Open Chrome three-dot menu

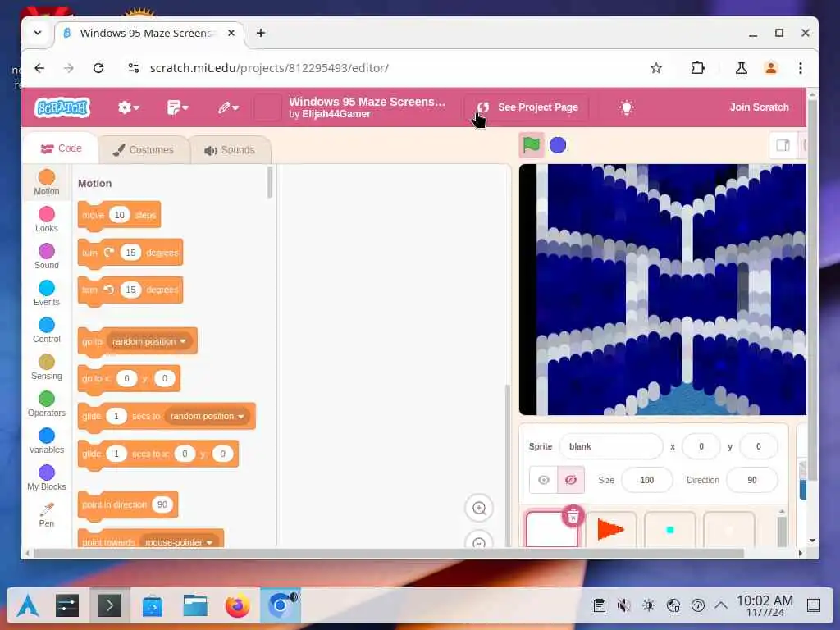pyautogui.click(x=801, y=68)
